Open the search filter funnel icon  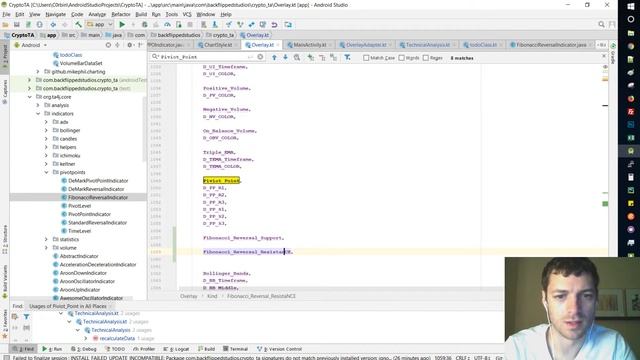[x=347, y=58]
